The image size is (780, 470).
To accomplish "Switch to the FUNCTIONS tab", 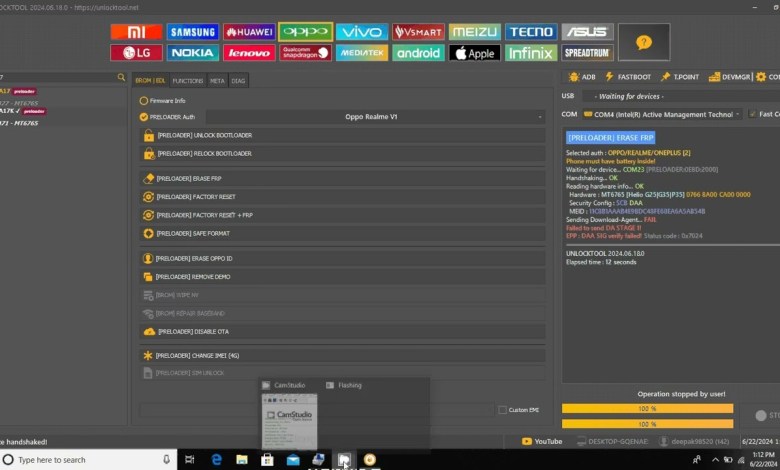I will [188, 81].
